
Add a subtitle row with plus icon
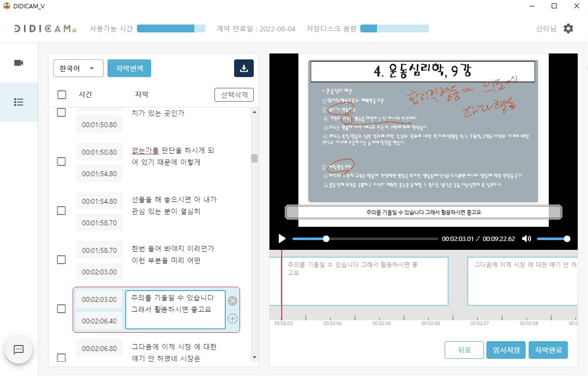coord(233,319)
